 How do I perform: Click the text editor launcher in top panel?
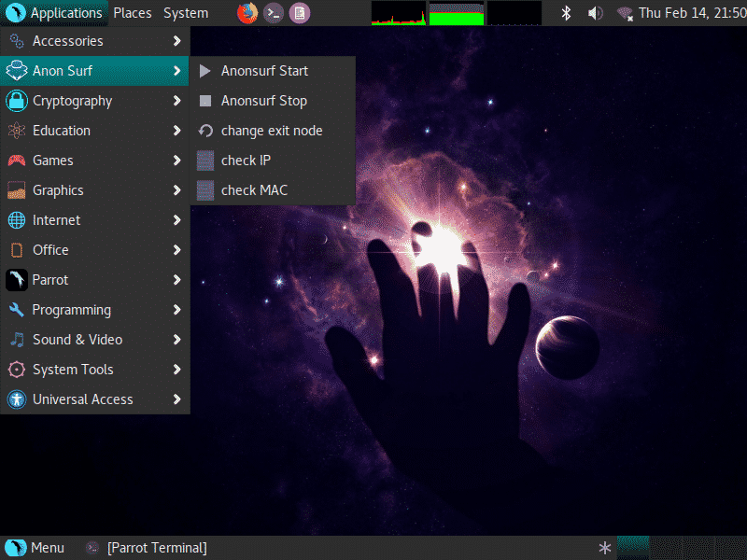[299, 13]
